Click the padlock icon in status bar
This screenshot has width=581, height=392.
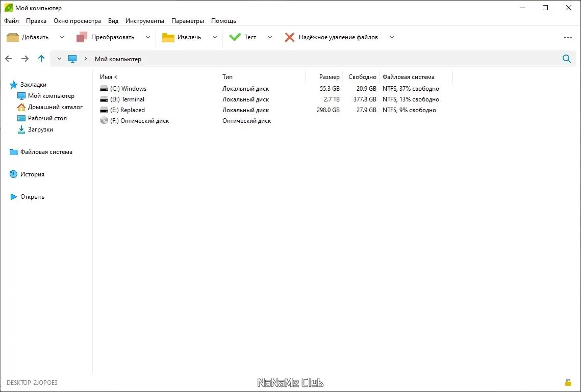[568, 382]
